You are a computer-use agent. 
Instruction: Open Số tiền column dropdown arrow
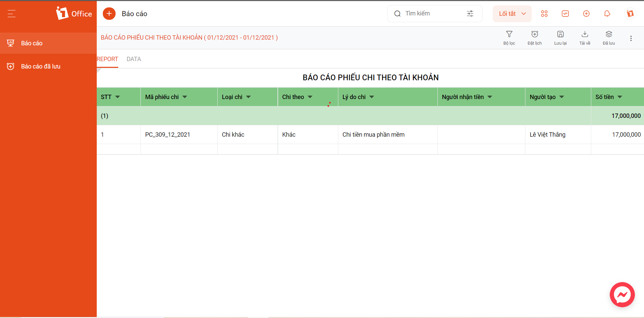tap(620, 97)
